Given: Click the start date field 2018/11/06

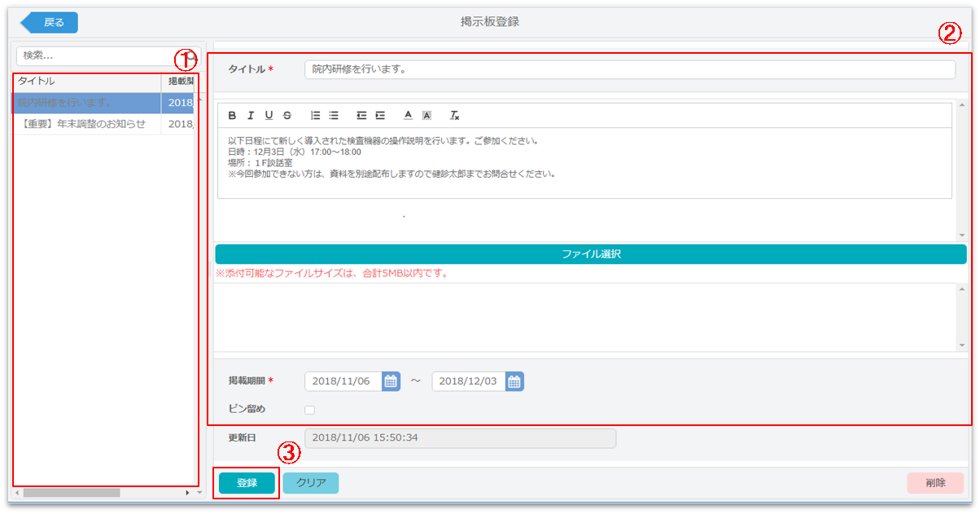Looking at the screenshot, I should pyautogui.click(x=343, y=381).
